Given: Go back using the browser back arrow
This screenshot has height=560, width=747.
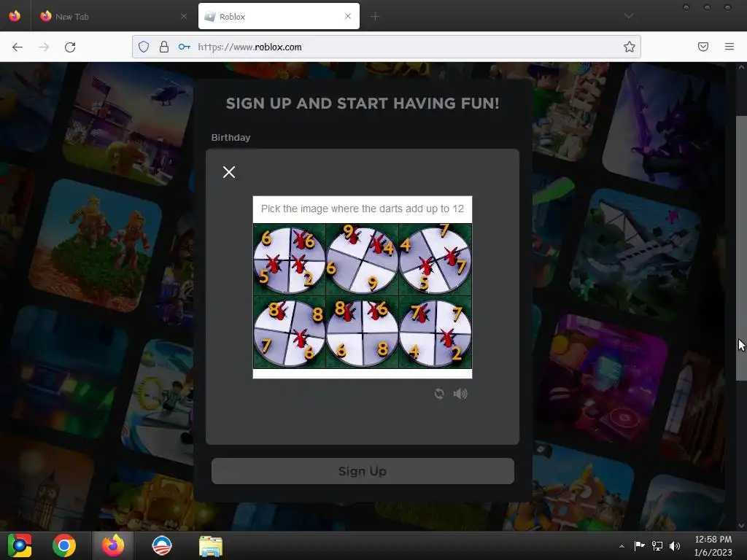Looking at the screenshot, I should tap(18, 47).
